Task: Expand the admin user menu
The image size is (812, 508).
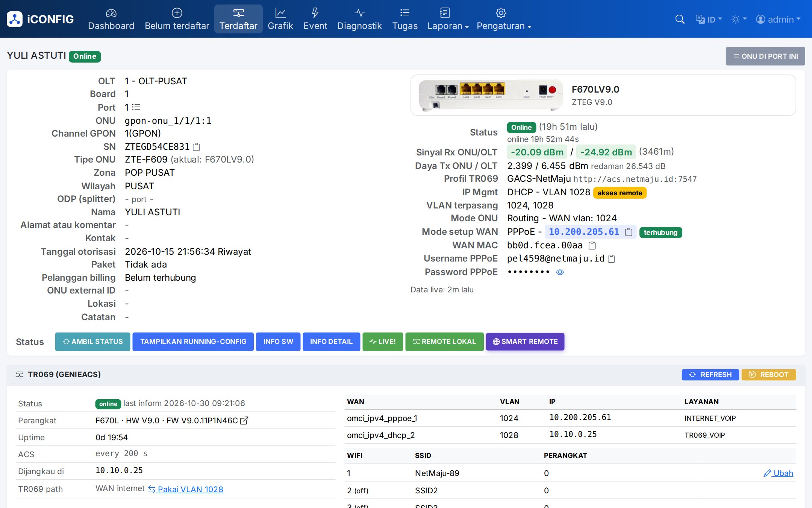Action: click(778, 19)
